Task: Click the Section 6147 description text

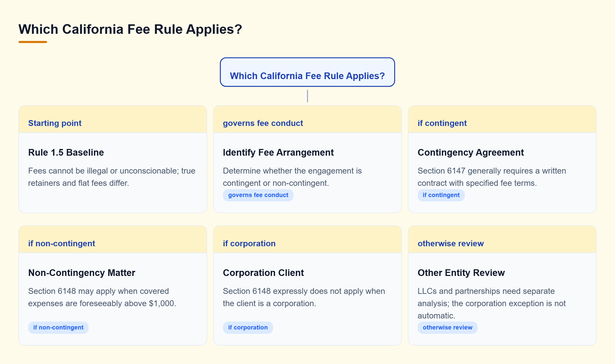Action: pos(492,177)
